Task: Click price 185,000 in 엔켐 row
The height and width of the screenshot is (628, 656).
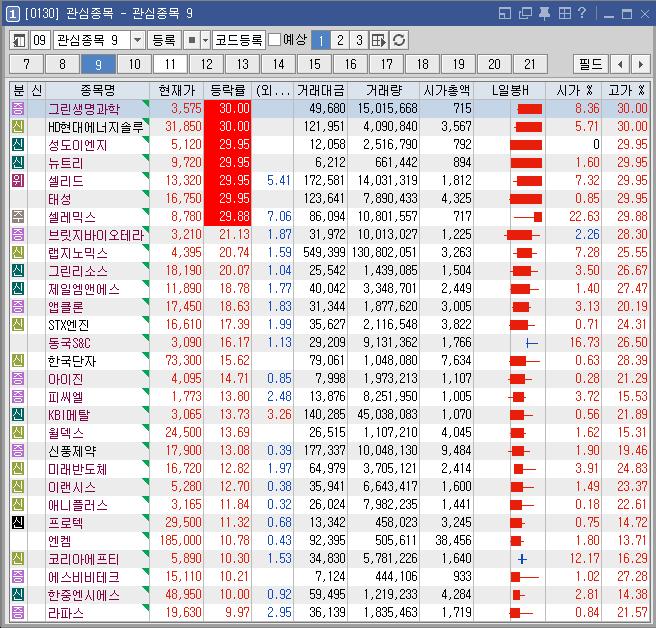Action: 181,540
